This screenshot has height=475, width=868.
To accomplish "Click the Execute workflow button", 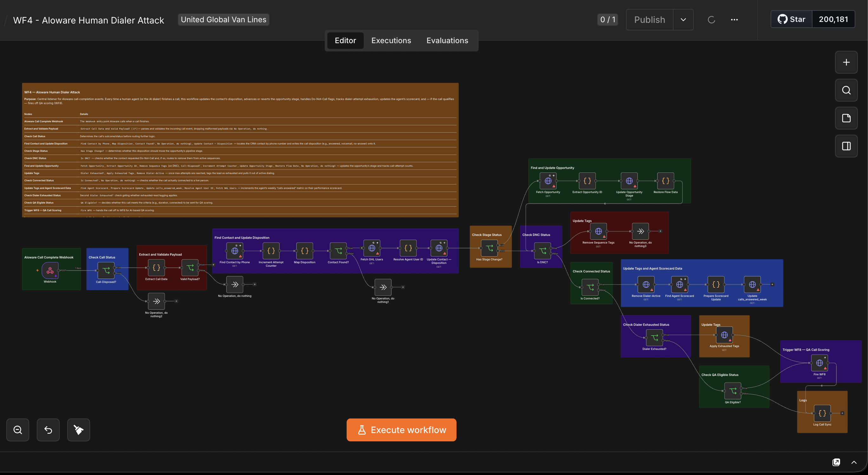I will pos(401,430).
